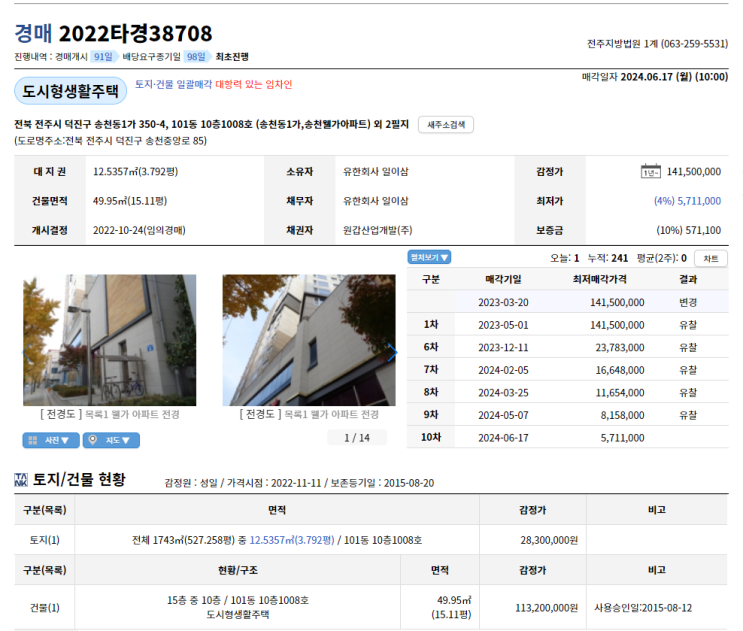
Task: Select the 9차 2024-05-07 auction row
Action: (568, 415)
